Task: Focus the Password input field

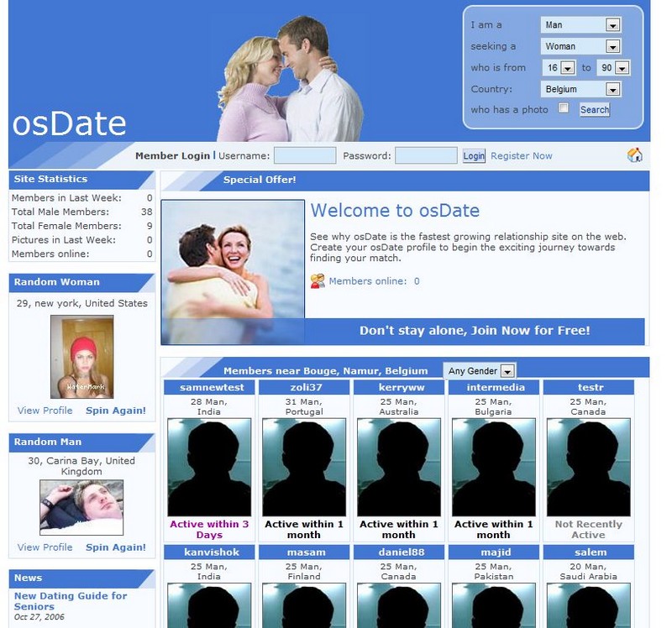Action: [x=426, y=155]
